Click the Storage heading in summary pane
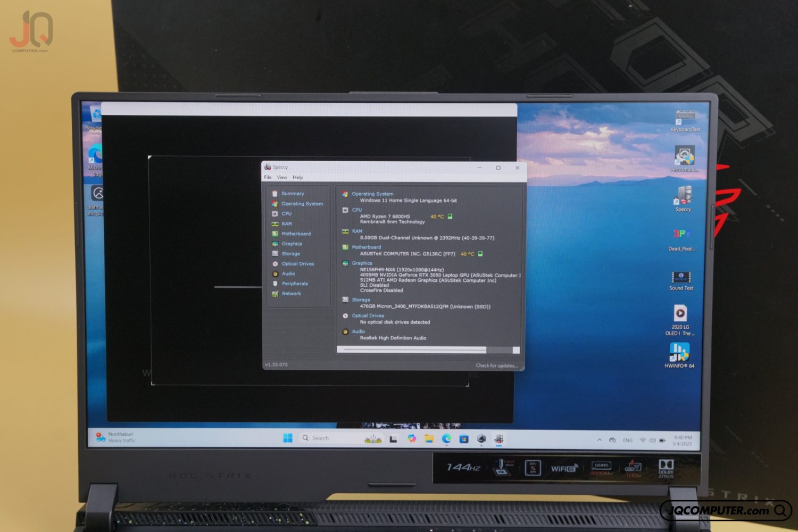The width and height of the screenshot is (798, 532). tap(361, 300)
